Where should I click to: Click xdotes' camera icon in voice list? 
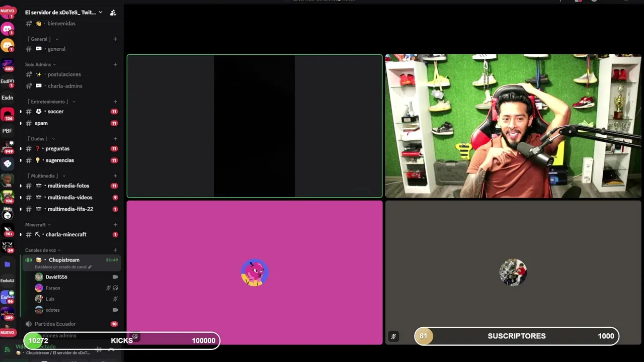(x=115, y=310)
